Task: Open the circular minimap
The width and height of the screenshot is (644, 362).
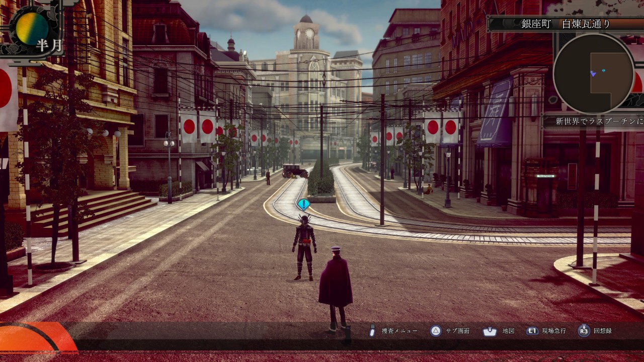Action: (594, 74)
